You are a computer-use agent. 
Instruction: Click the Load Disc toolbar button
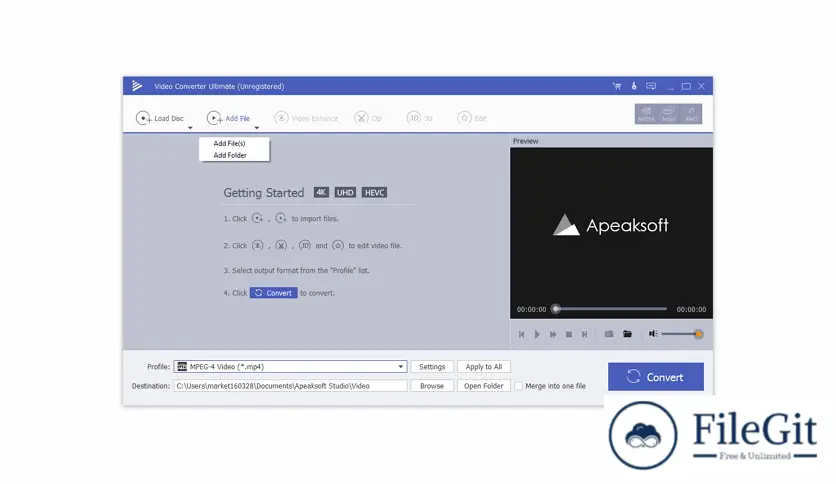click(159, 118)
